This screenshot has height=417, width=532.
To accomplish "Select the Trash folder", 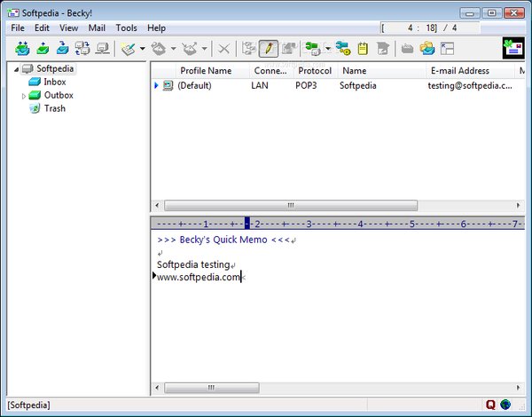I will point(54,108).
